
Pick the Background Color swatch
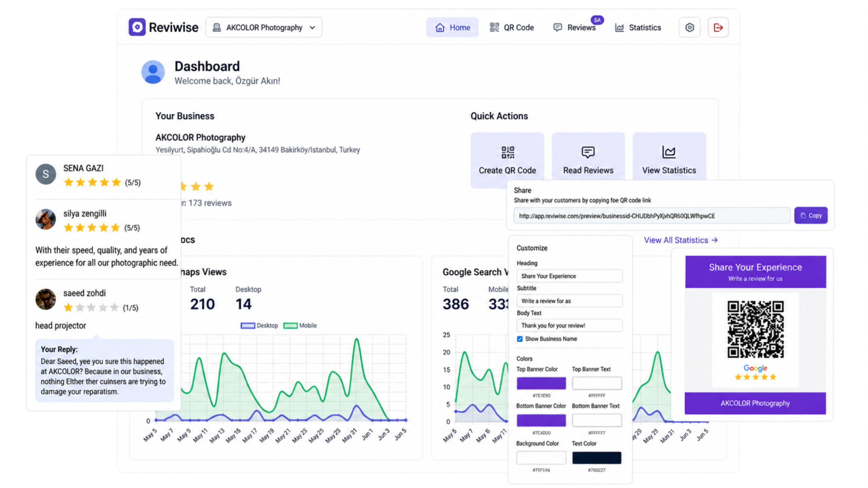[x=541, y=457]
